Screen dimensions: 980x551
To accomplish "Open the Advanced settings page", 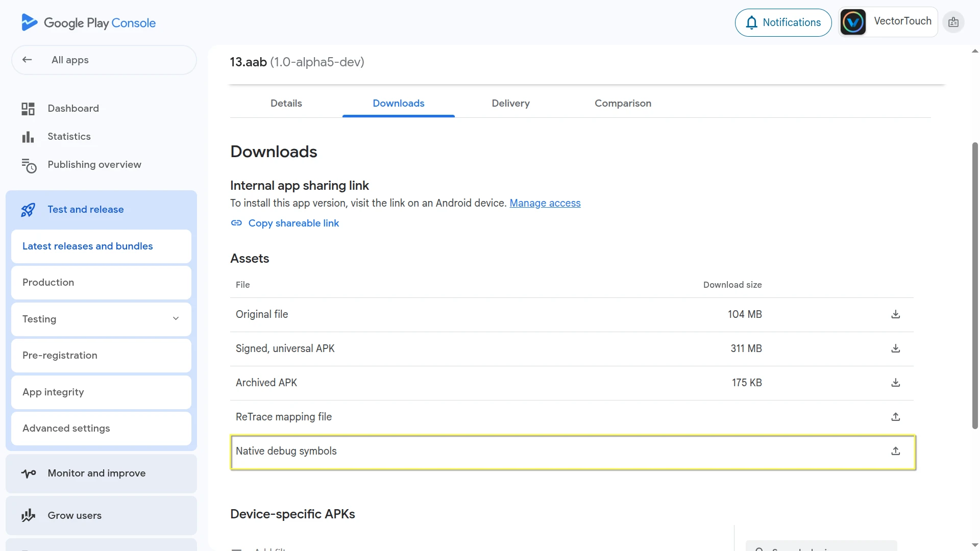I will click(x=66, y=429).
